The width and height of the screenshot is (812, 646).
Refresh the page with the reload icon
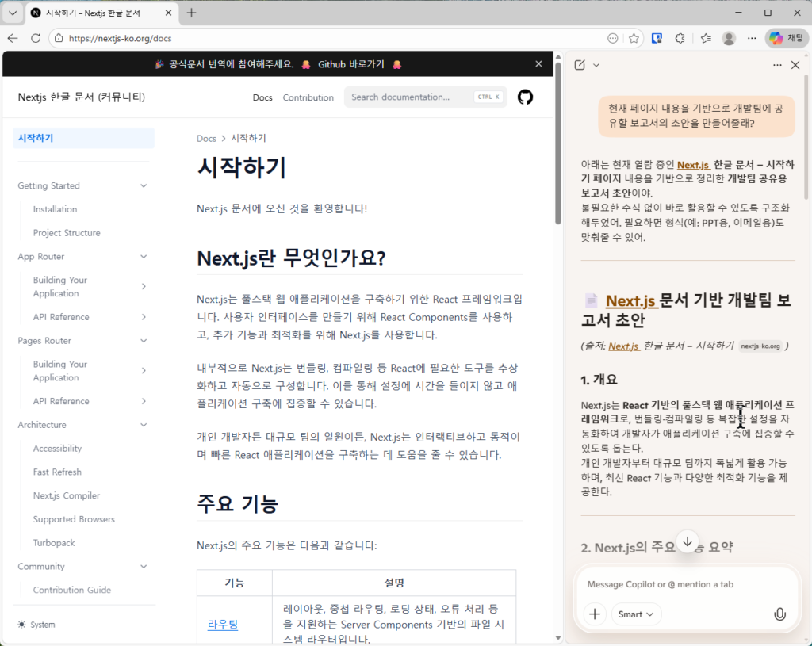click(36, 38)
